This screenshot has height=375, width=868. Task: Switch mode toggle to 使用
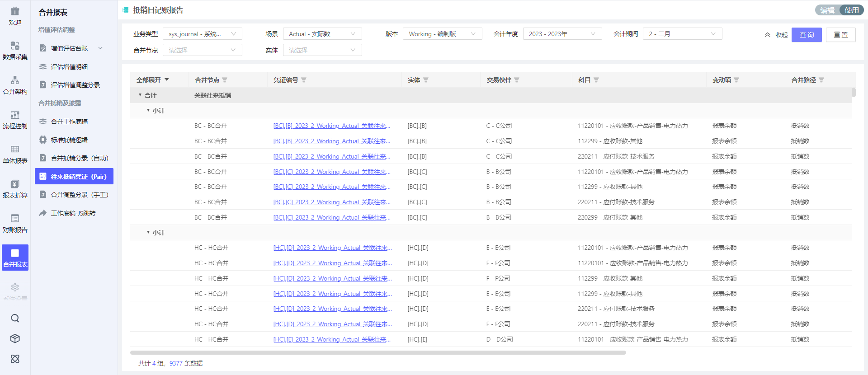pos(851,10)
